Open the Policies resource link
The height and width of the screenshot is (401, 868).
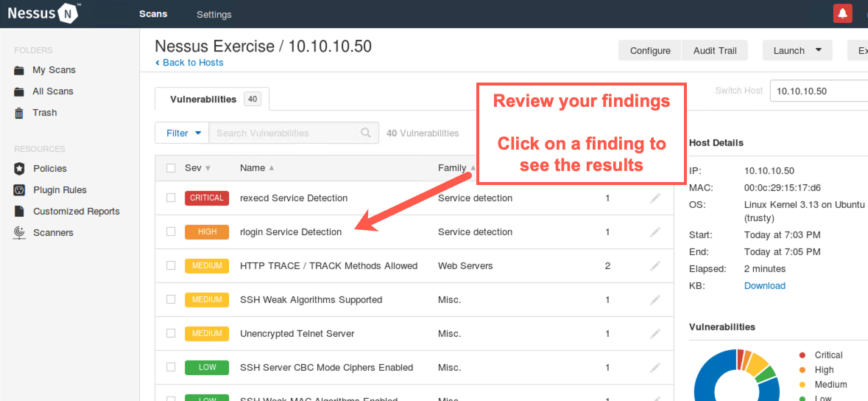pos(50,169)
